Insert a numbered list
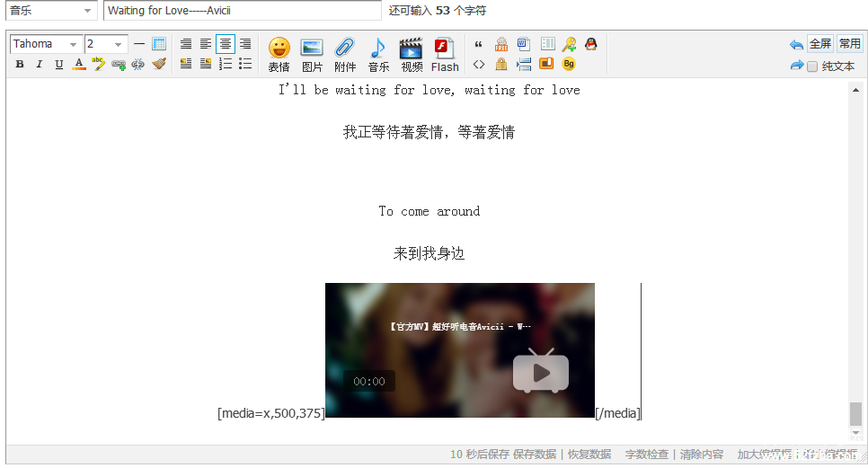The height and width of the screenshot is (468, 868). click(x=226, y=64)
